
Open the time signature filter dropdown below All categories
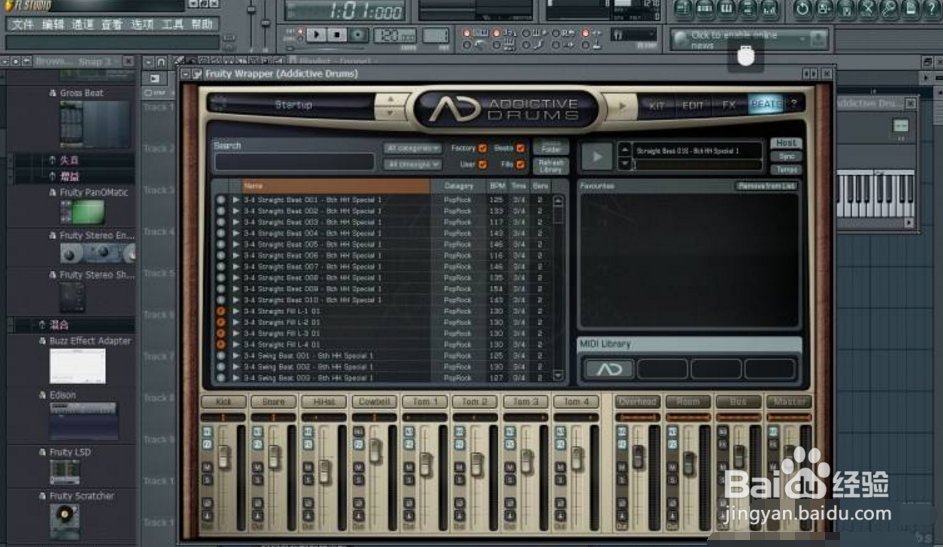click(412, 164)
